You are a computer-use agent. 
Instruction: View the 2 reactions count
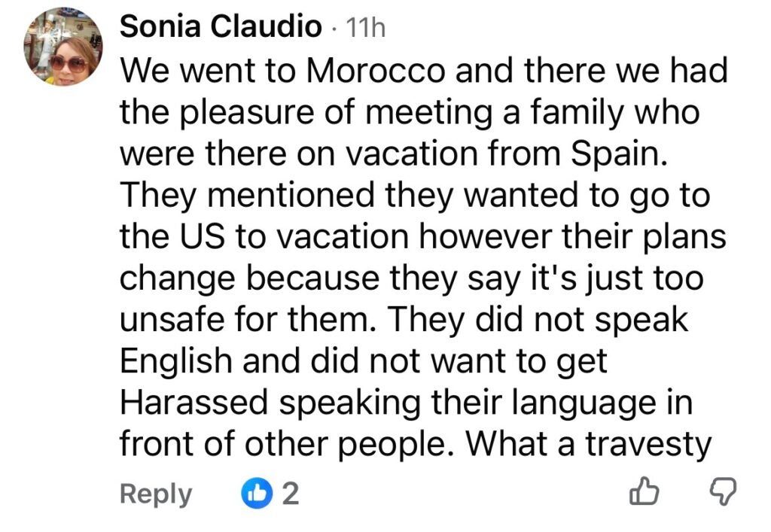291,494
